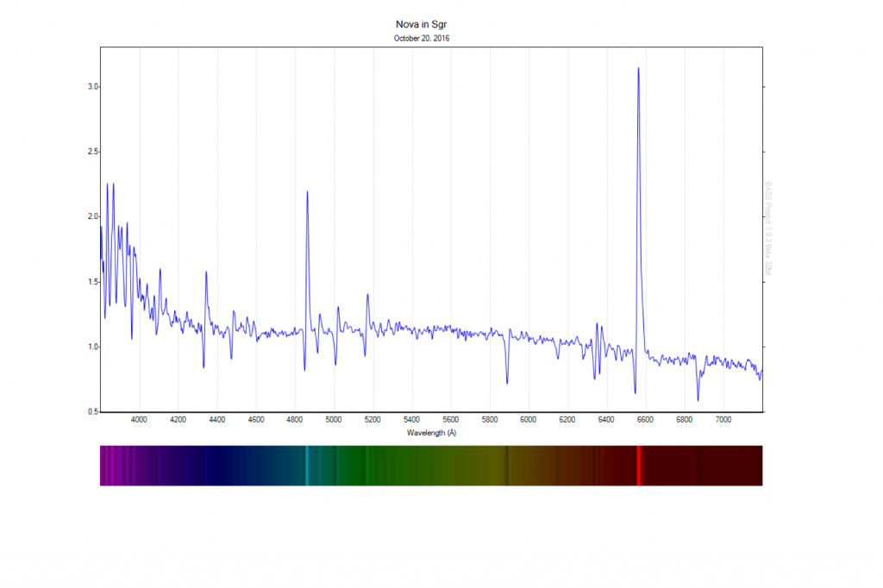Select the 6000 tick label on the x-axis

[529, 421]
